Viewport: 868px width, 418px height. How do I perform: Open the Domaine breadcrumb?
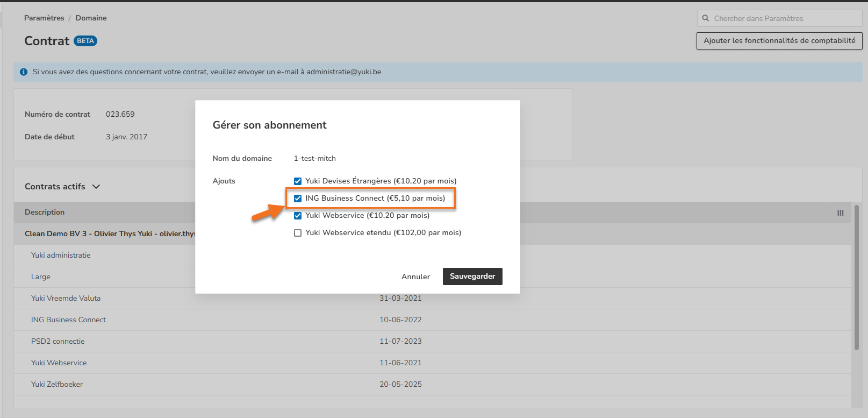click(x=91, y=18)
